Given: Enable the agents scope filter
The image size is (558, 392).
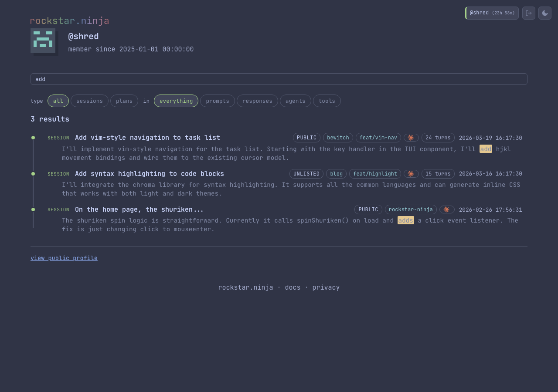Looking at the screenshot, I should click(295, 101).
